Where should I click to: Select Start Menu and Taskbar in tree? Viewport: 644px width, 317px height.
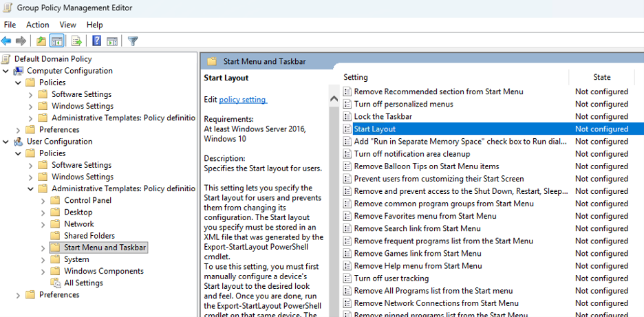point(105,248)
